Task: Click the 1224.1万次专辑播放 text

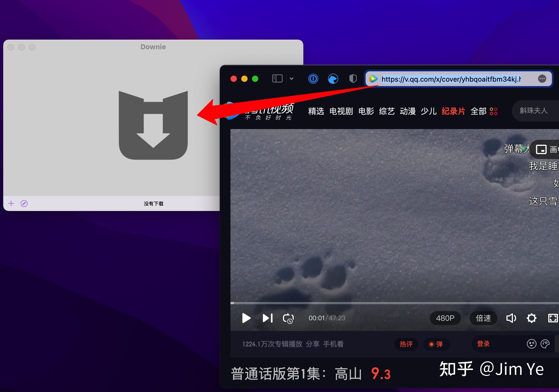Action: 272,344
